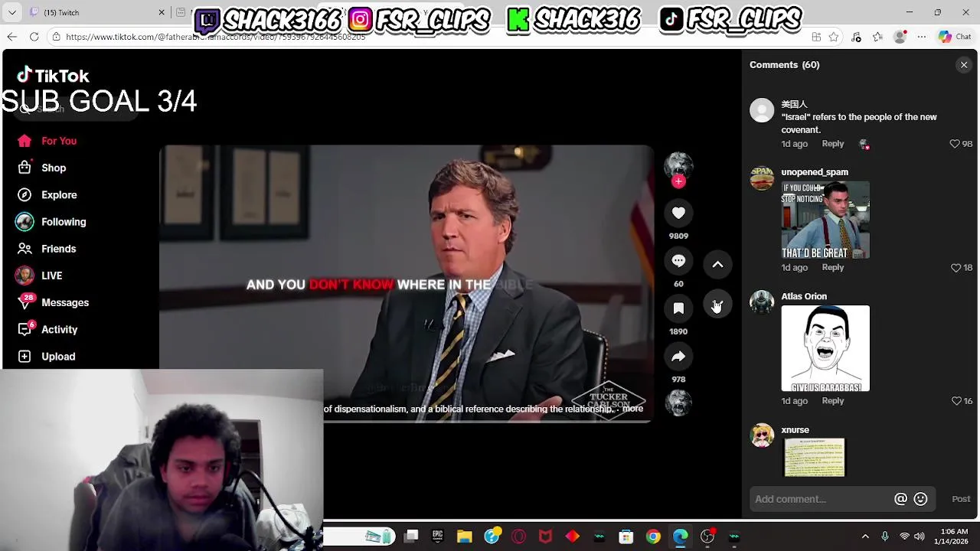Open LIVE in TikTok sidebar

tap(52, 275)
